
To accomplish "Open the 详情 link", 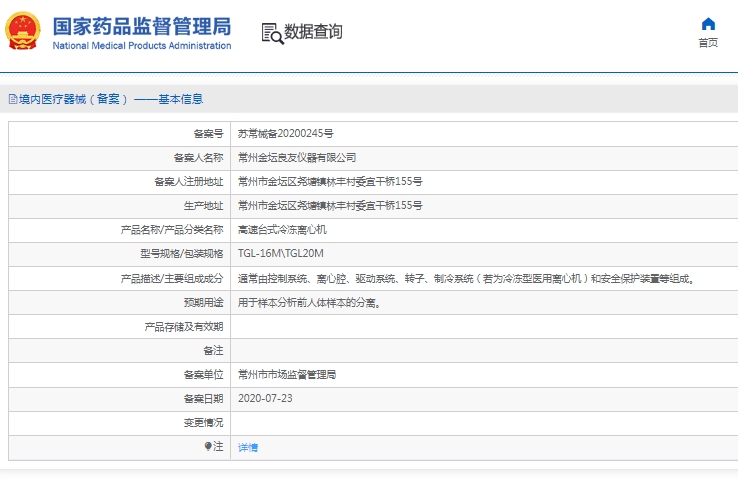I will (248, 447).
